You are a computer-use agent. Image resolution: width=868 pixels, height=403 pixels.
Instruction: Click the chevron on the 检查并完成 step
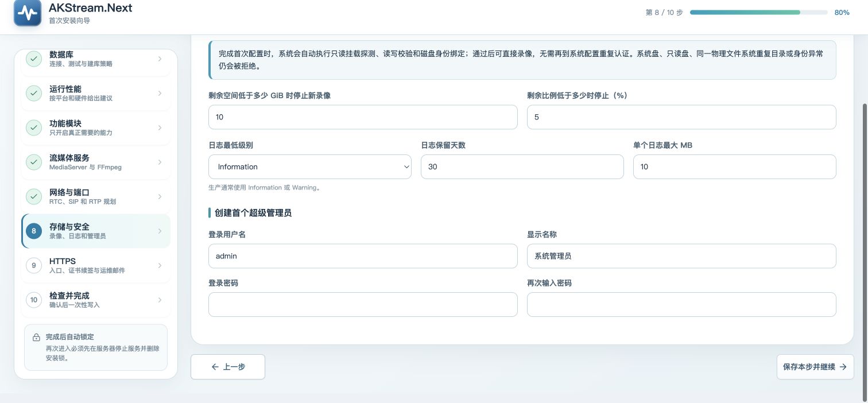160,300
